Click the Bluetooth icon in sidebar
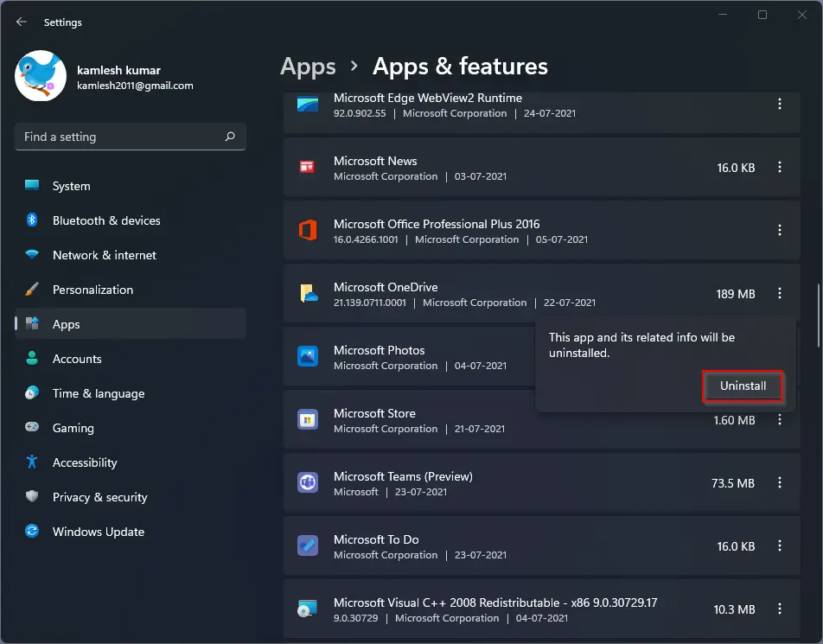The width and height of the screenshot is (823, 644). (x=32, y=220)
